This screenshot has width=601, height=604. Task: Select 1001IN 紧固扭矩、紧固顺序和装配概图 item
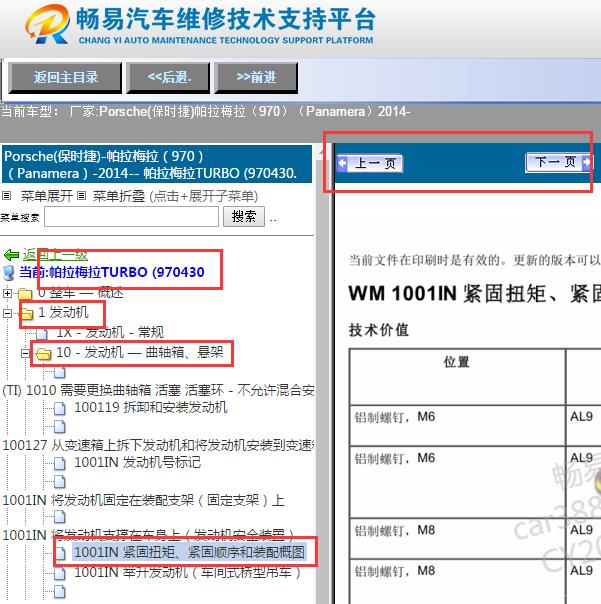pos(190,552)
